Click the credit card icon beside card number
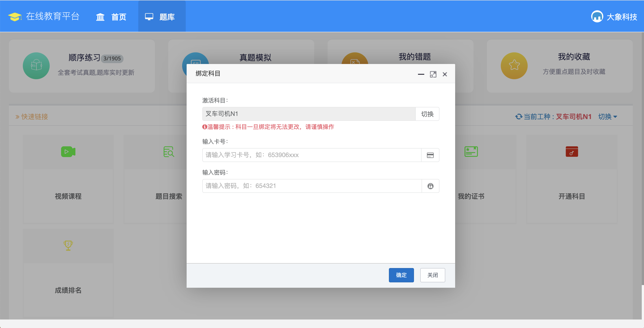Image resolution: width=644 pixels, height=328 pixels. pos(430,155)
